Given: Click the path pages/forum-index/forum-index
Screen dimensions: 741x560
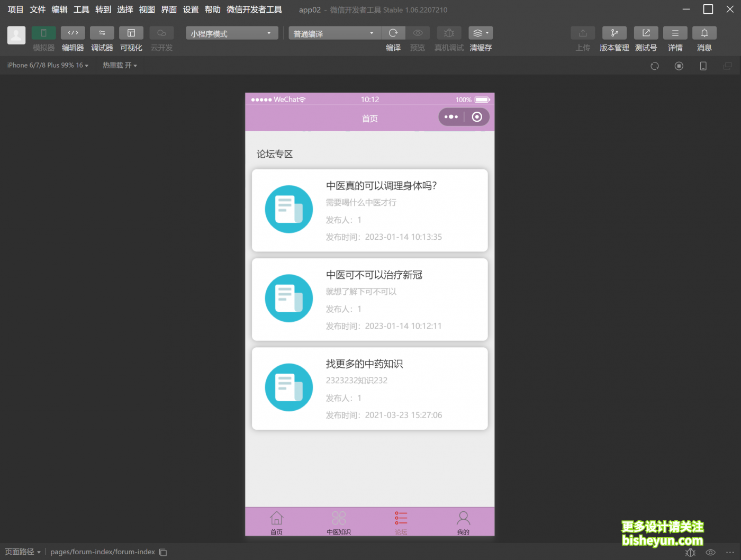Looking at the screenshot, I should (103, 552).
